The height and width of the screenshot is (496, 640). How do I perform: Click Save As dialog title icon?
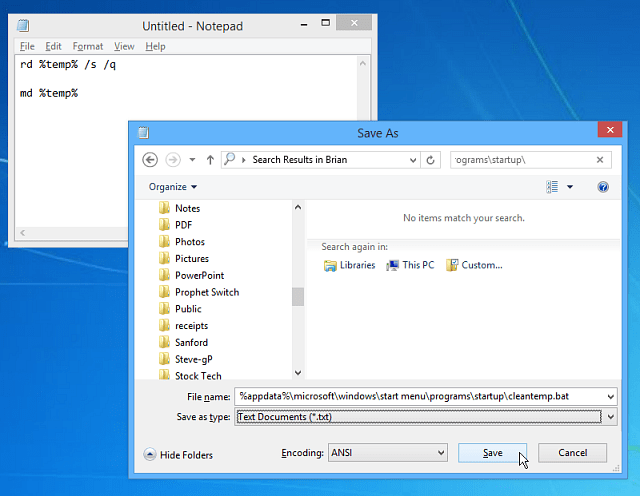[x=143, y=133]
